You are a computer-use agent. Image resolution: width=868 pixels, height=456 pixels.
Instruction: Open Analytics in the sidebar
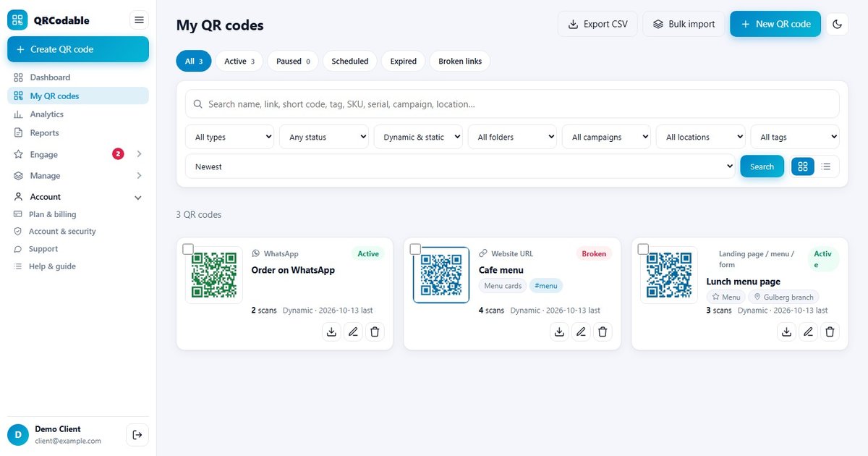click(x=78, y=114)
